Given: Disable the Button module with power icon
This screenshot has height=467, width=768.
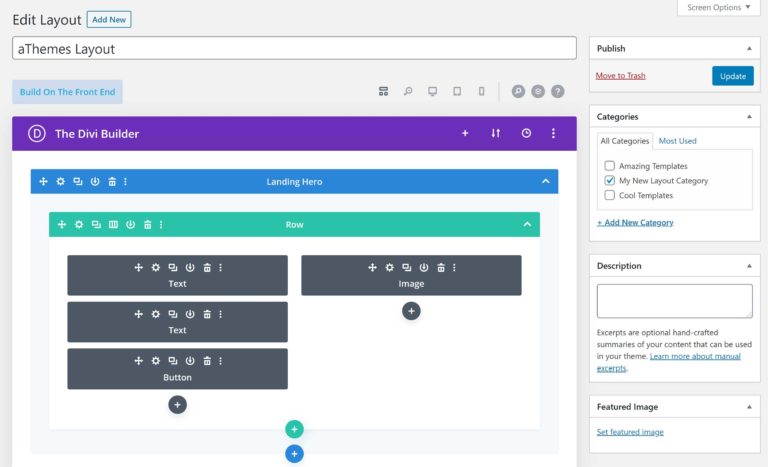Looking at the screenshot, I should coord(190,361).
